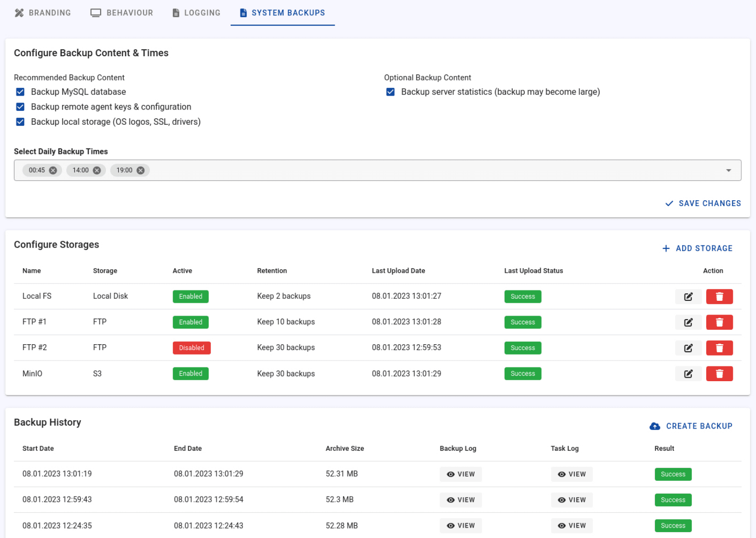Toggle Backup local storage checkbox
The height and width of the screenshot is (538, 756).
coord(20,122)
